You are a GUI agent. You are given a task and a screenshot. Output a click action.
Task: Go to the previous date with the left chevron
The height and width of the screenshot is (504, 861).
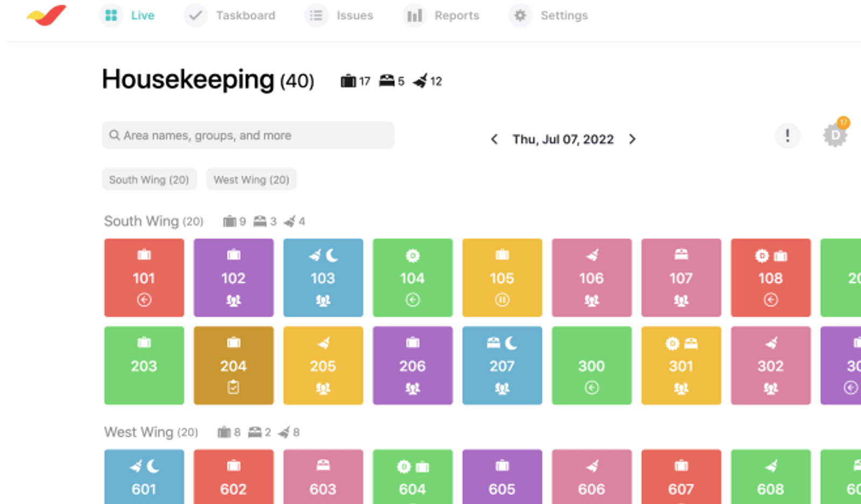[494, 139]
